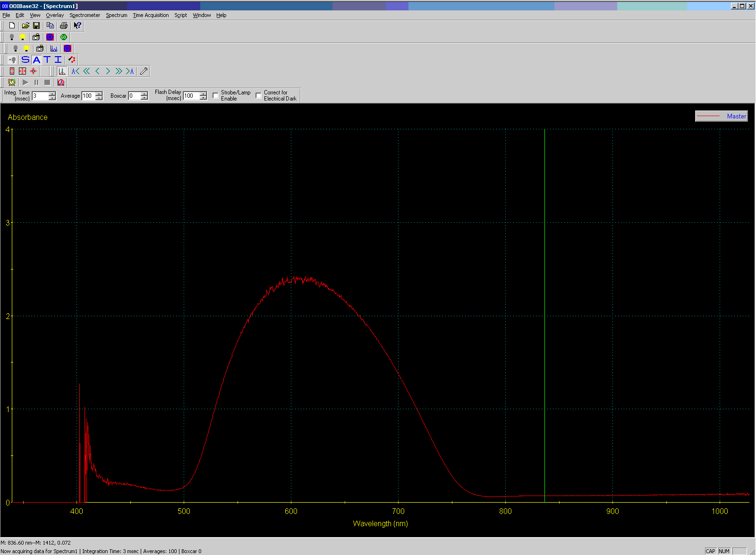Image resolution: width=756 pixels, height=555 pixels.
Task: Open the Spectrum menu
Action: tap(117, 15)
